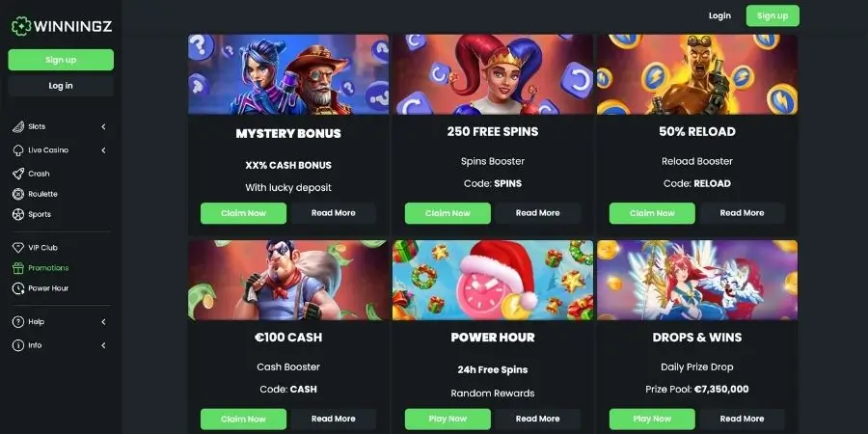868x434 pixels.
Task: Click Play Now under Power Hour
Action: click(x=448, y=420)
